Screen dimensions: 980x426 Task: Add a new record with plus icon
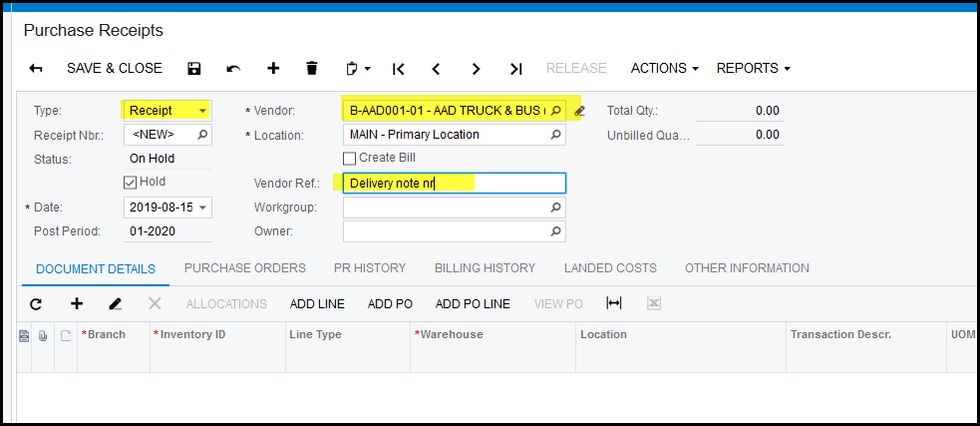[273, 69]
